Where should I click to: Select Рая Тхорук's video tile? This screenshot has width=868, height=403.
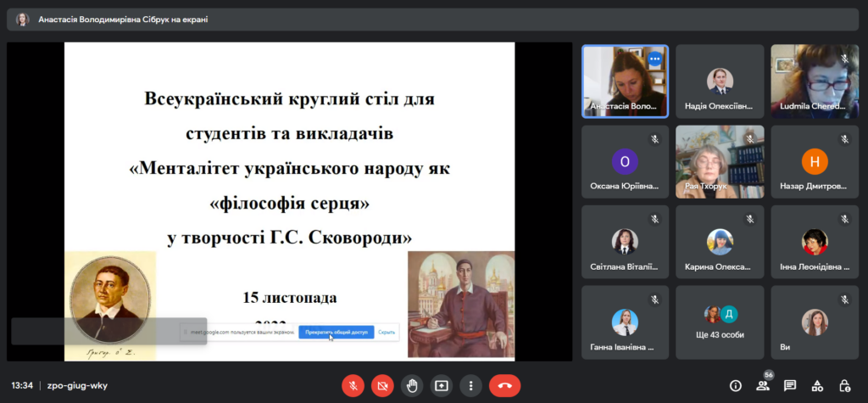coord(720,161)
